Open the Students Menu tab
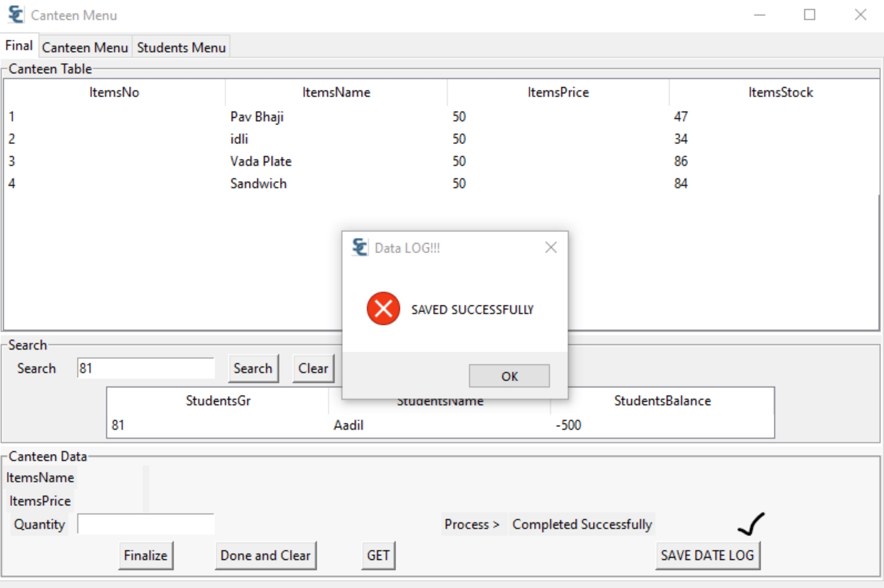884x588 pixels. [x=181, y=47]
